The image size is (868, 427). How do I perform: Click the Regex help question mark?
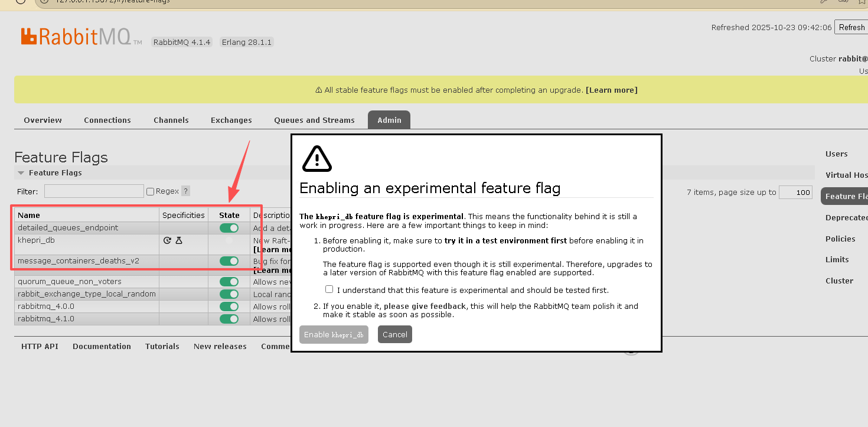pyautogui.click(x=185, y=191)
